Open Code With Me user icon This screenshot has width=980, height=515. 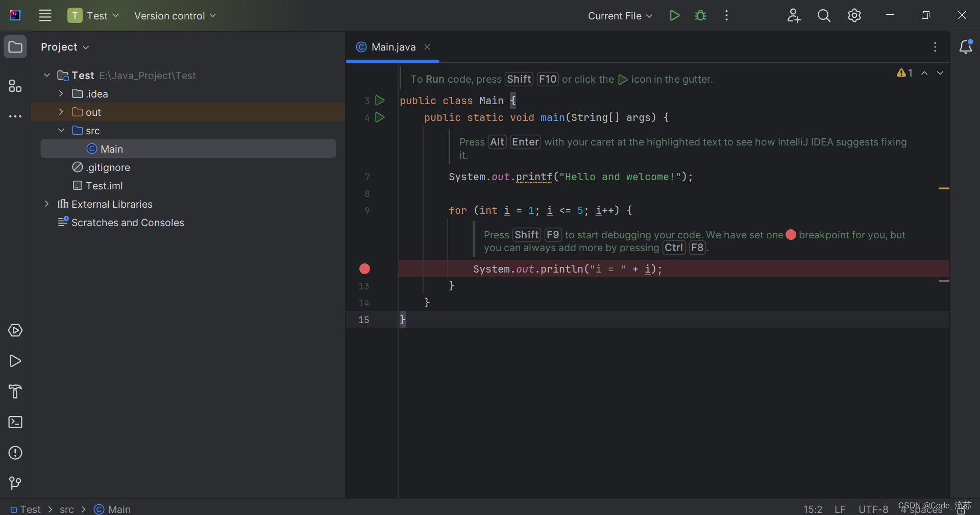(794, 15)
